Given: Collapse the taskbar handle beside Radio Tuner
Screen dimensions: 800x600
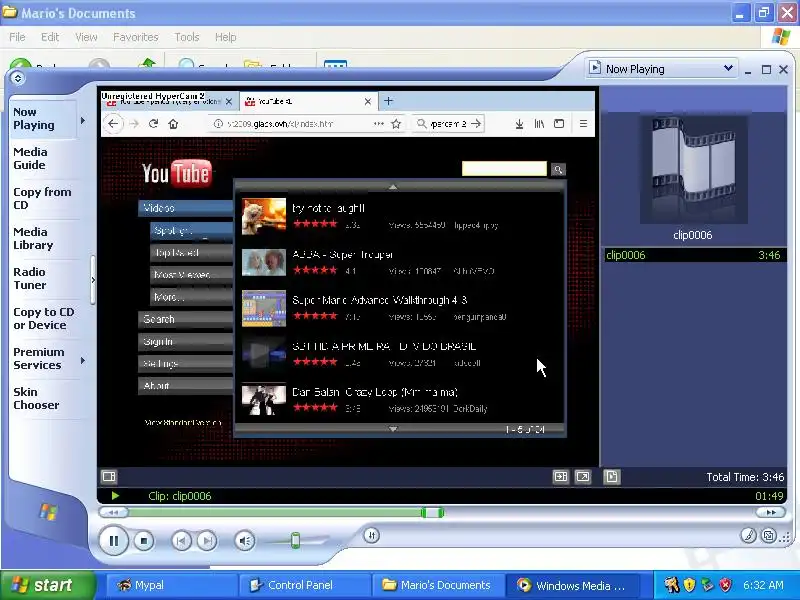Looking at the screenshot, I should [93, 280].
